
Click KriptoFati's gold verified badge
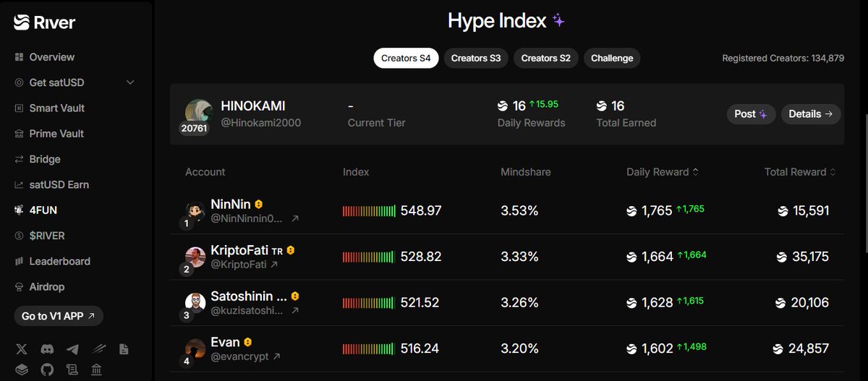[291, 250]
